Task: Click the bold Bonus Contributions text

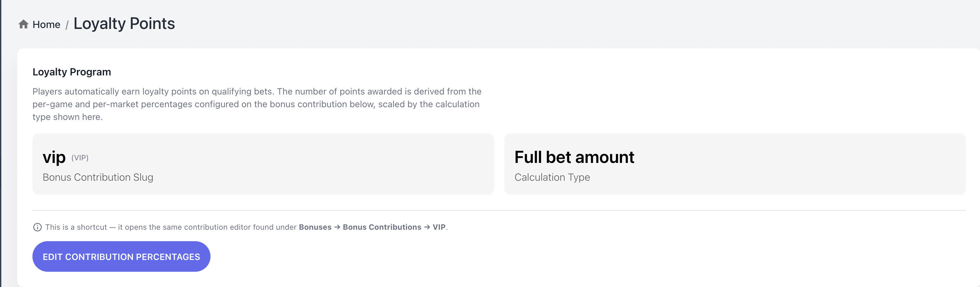Action: click(x=382, y=227)
